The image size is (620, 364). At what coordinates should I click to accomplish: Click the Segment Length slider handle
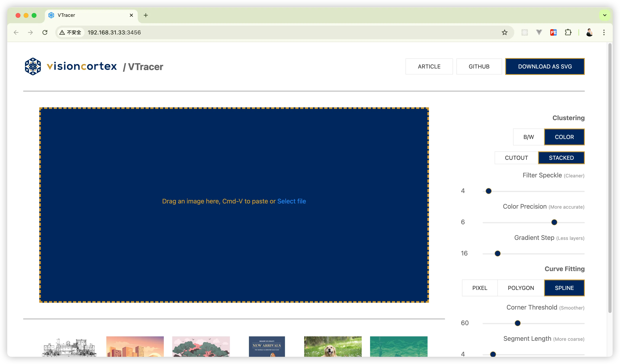click(493, 354)
